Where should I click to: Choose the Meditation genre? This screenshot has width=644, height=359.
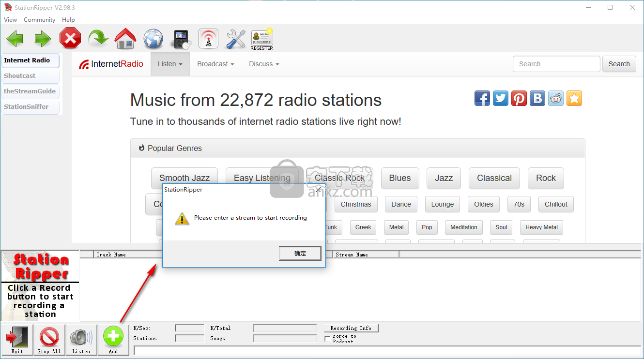point(463,227)
